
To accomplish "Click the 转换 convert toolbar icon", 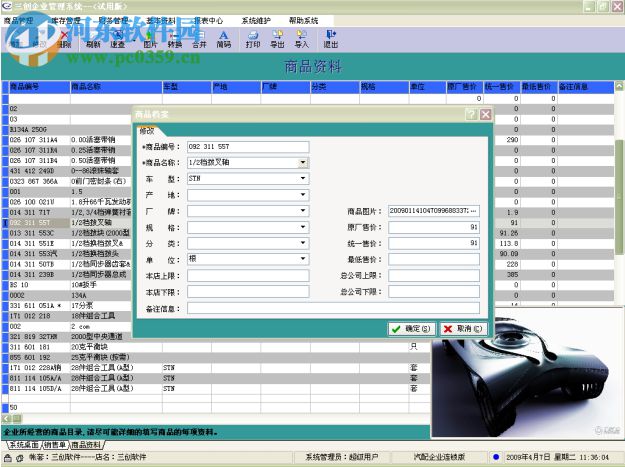I will pos(175,39).
